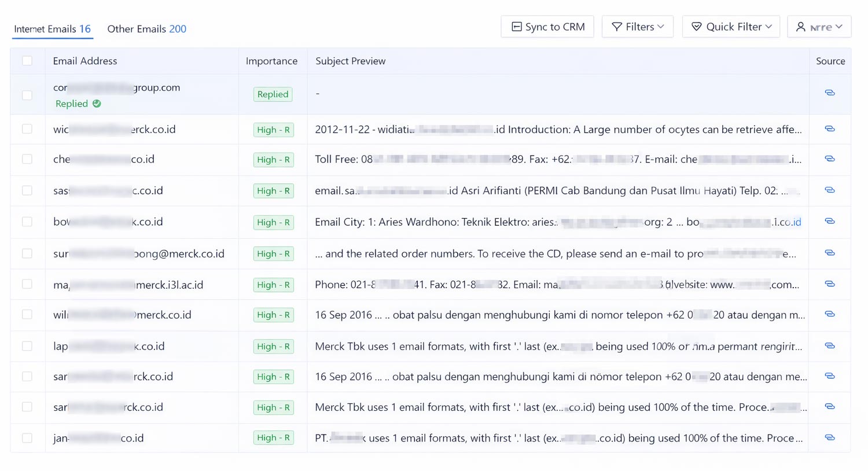Open source link for the wic...erck.co.id row
Screen dimensions: 868x471
pyautogui.click(x=830, y=129)
